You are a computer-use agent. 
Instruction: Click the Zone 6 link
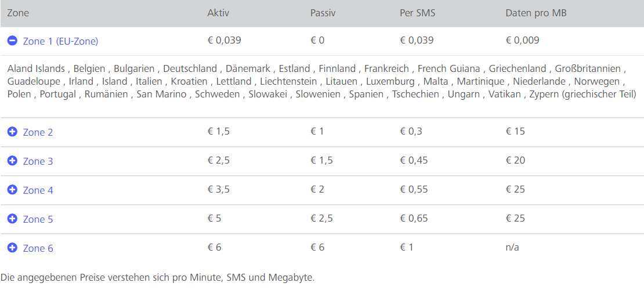point(38,248)
